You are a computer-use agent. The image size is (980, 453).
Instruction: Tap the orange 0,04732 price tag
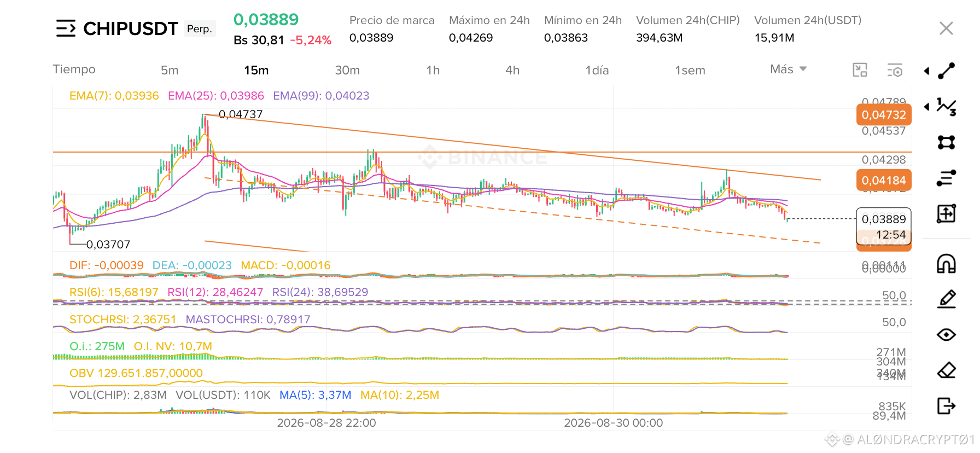pyautogui.click(x=884, y=115)
